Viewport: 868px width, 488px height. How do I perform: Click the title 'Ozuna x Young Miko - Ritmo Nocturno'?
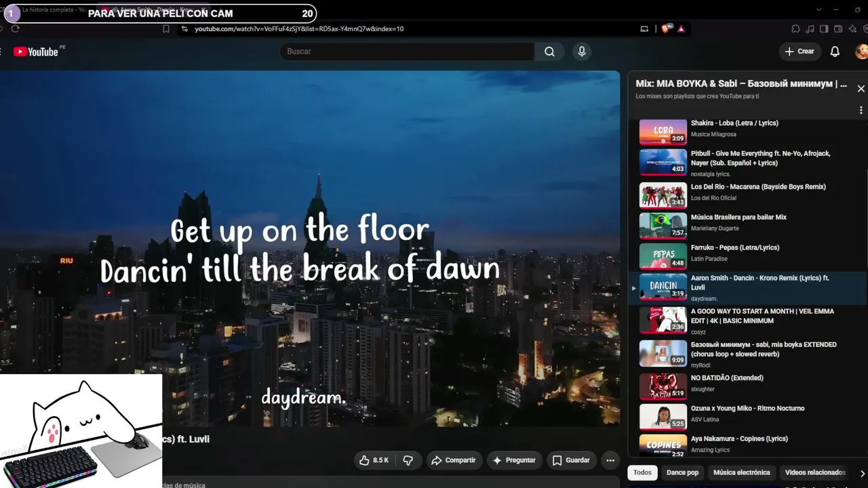click(747, 409)
